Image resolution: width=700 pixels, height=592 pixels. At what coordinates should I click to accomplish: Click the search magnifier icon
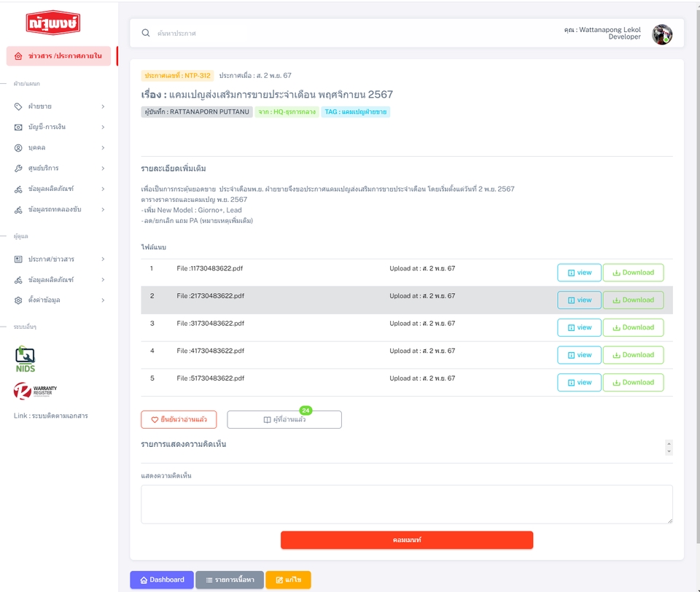[146, 33]
